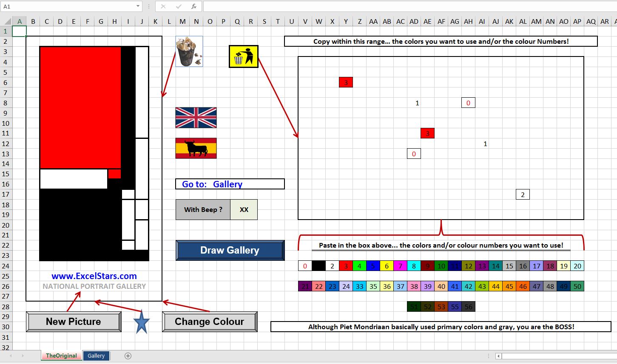Screen dimensions: 617x364
Task: Open the Name Box dropdown arrow
Action: tap(138, 6)
